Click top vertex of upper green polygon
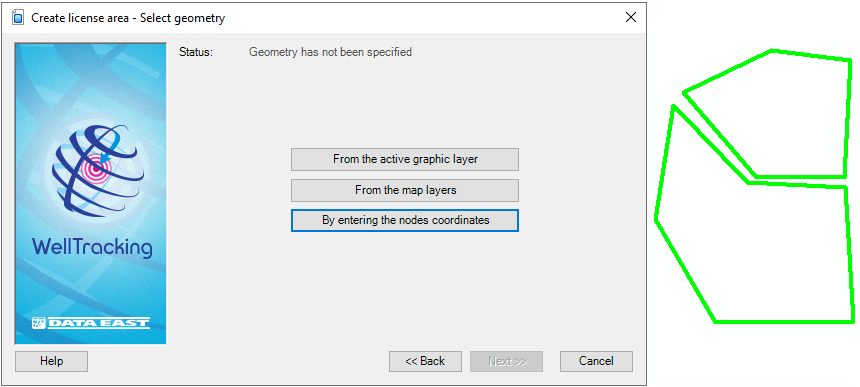860x387 pixels. pyautogui.click(x=772, y=52)
